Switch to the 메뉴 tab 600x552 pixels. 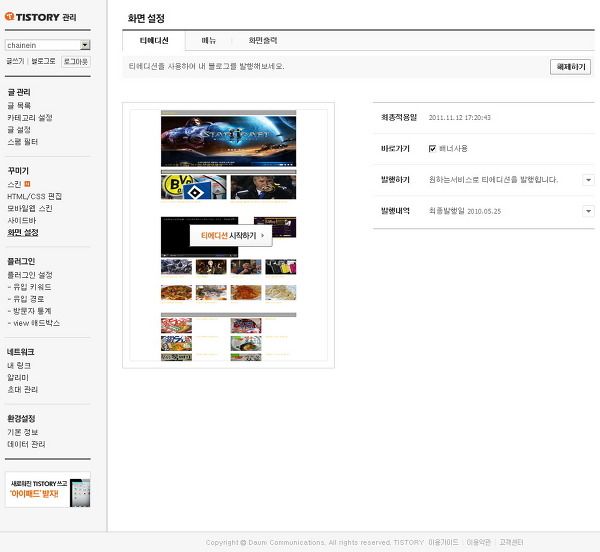[x=209, y=41]
